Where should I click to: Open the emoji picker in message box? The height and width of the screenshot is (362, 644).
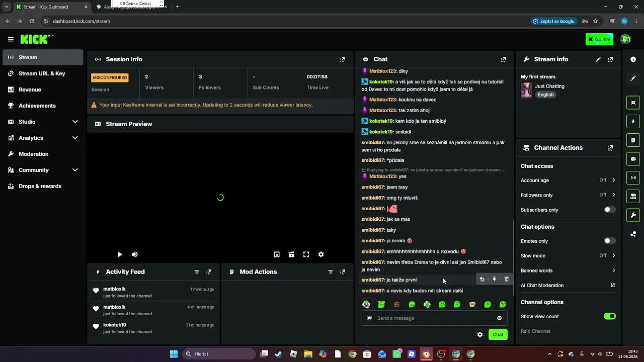click(499, 318)
